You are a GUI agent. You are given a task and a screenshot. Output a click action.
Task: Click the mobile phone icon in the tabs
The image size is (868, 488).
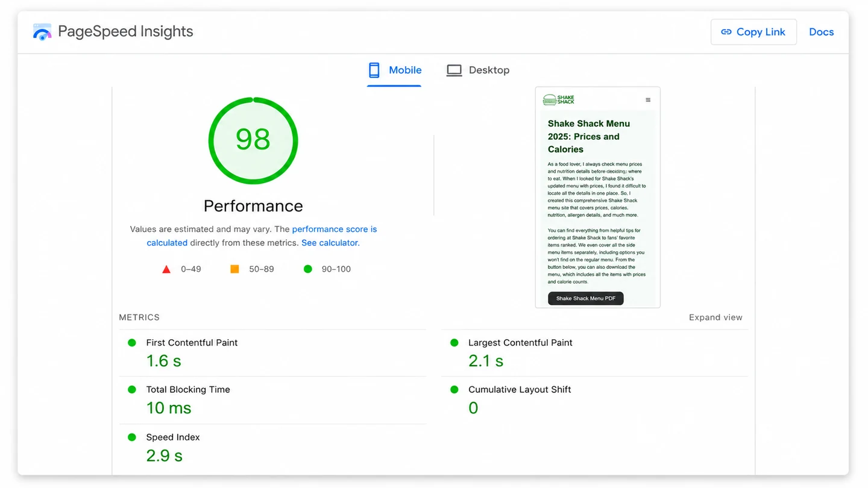point(374,70)
